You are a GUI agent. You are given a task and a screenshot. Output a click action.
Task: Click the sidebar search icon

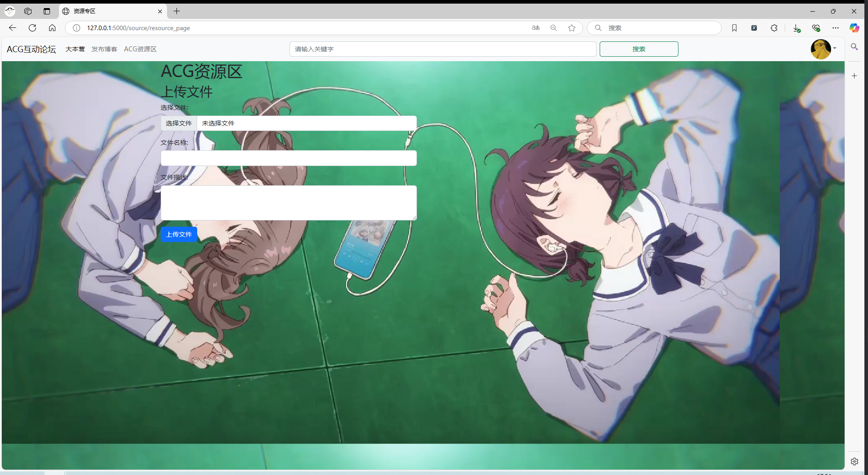854,47
